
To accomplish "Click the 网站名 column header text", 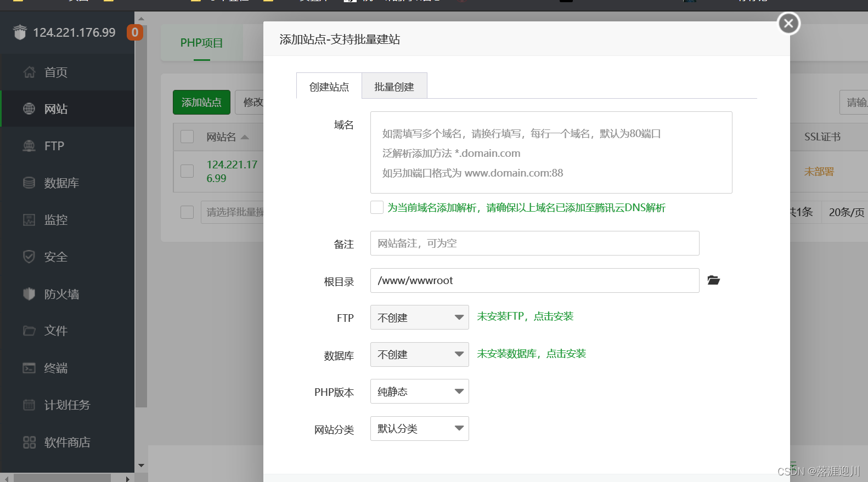I will 221,137.
